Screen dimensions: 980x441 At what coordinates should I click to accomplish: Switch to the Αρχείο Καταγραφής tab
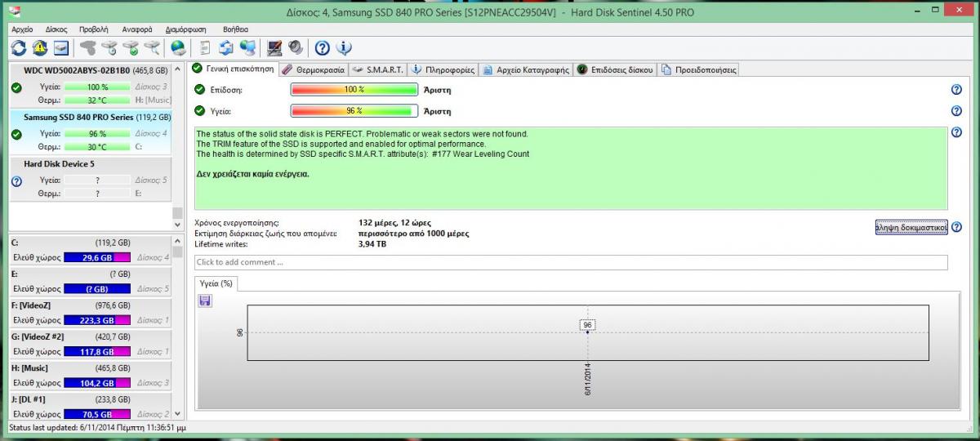point(525,69)
